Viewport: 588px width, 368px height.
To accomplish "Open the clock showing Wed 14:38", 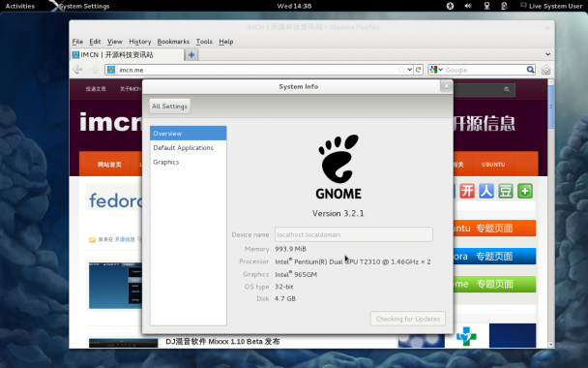I will coord(294,6).
